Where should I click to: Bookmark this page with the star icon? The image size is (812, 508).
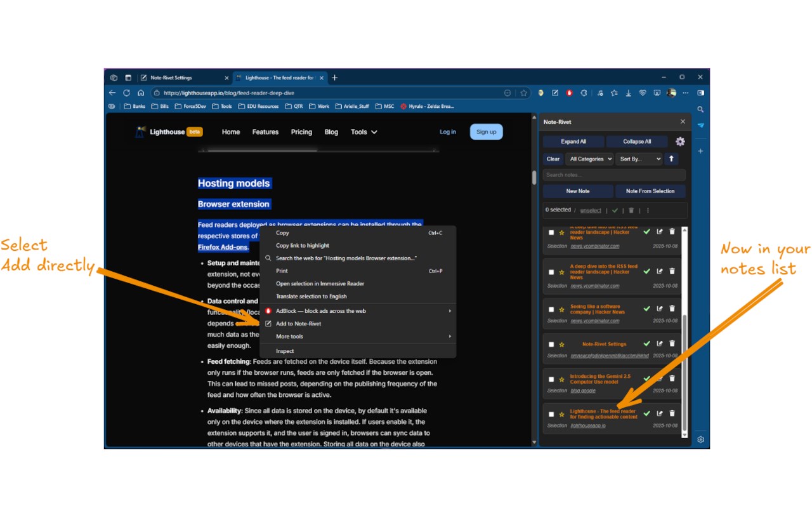[x=524, y=93]
